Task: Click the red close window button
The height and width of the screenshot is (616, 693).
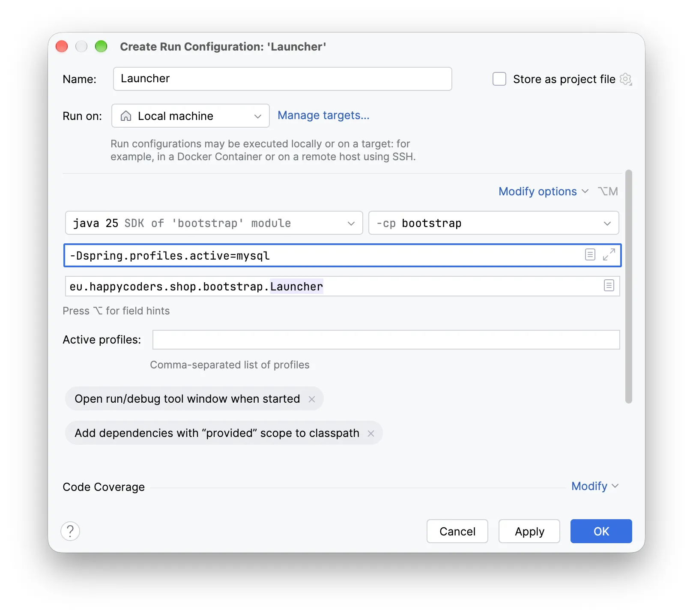Action: pos(62,46)
